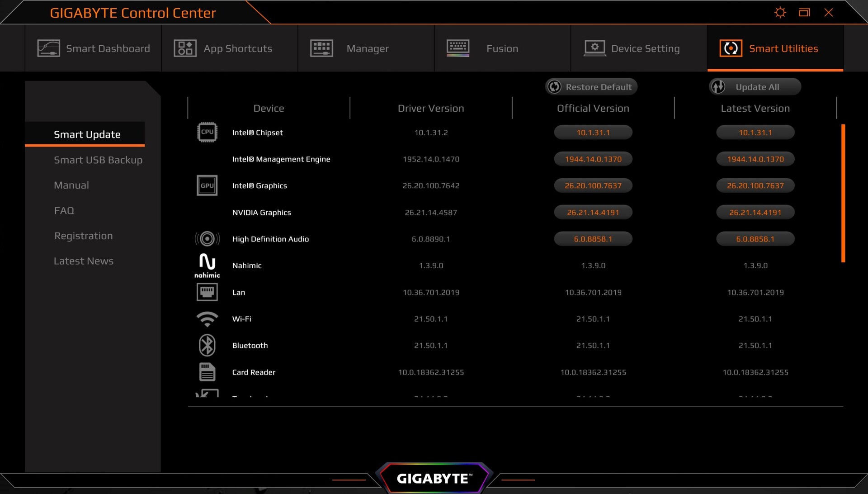The width and height of the screenshot is (868, 494).
Task: Click the Bluetooth icon
Action: [207, 346]
